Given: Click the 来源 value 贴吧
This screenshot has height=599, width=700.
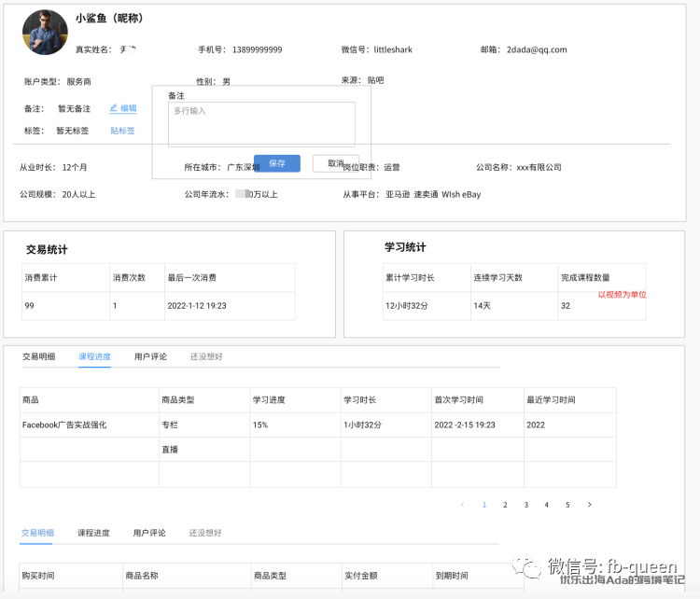Looking at the screenshot, I should click(375, 80).
